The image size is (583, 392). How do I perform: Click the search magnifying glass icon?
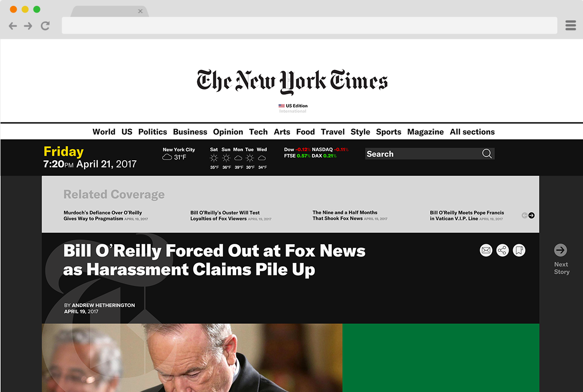[x=487, y=154]
